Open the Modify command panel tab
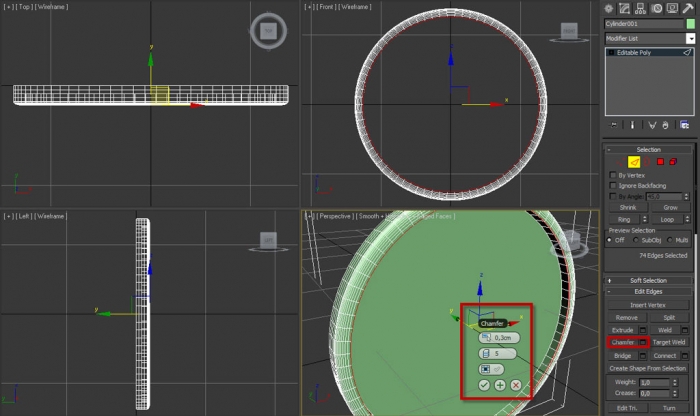 click(x=625, y=8)
